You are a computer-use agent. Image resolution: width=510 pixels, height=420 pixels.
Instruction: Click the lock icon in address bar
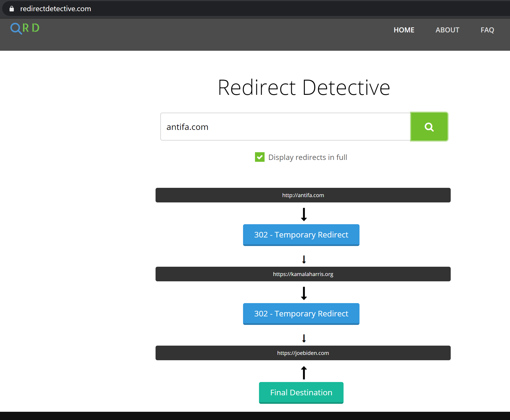(x=12, y=9)
